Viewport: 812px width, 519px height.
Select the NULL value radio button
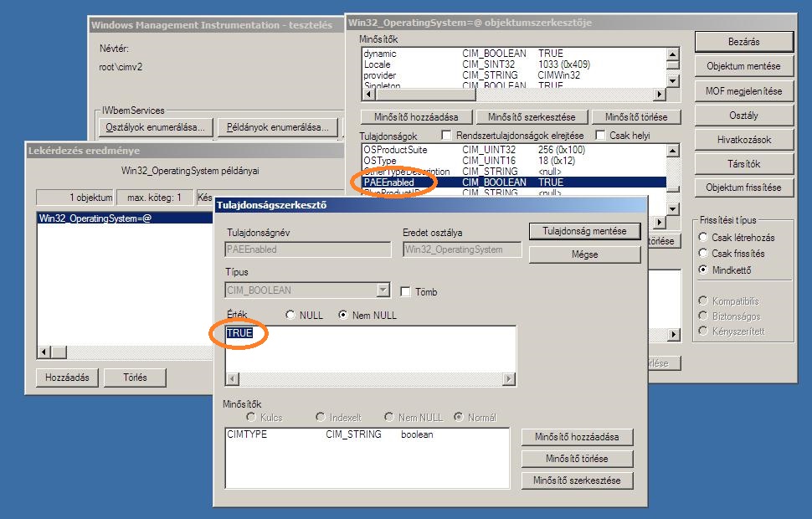click(x=290, y=315)
